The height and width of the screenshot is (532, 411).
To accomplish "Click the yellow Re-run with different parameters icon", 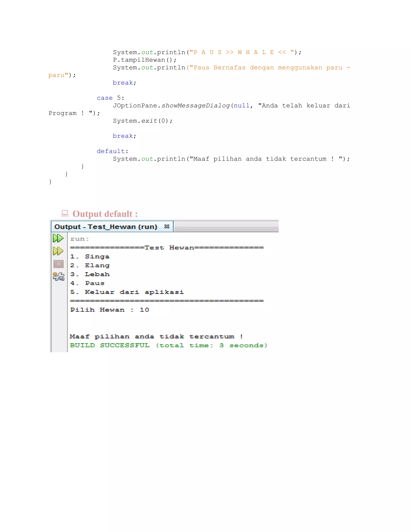I will click(x=58, y=251).
